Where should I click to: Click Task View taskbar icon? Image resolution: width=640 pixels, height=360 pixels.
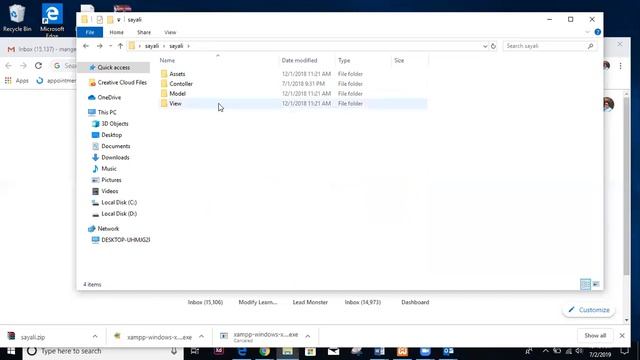[195, 351]
